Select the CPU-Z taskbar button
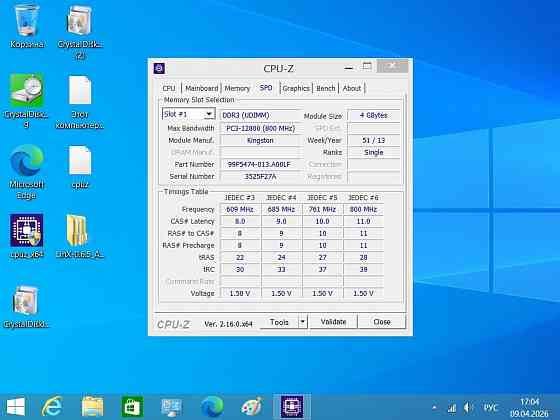Screen dimensions: 560x420 [292, 406]
